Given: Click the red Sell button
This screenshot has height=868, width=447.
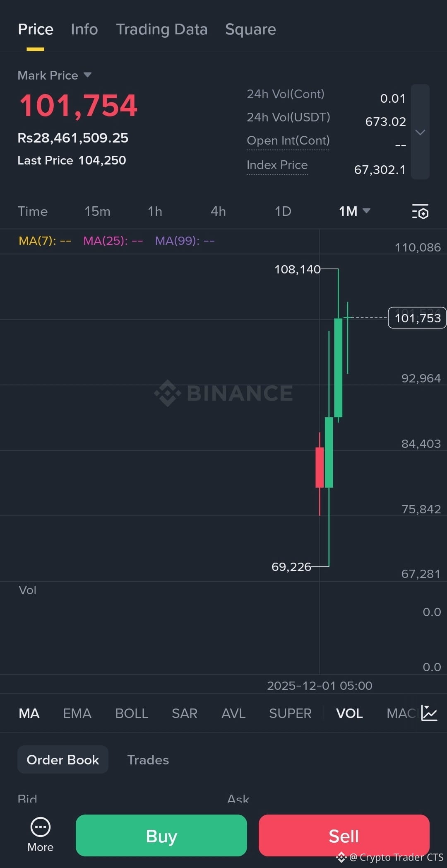Looking at the screenshot, I should tap(344, 835).
